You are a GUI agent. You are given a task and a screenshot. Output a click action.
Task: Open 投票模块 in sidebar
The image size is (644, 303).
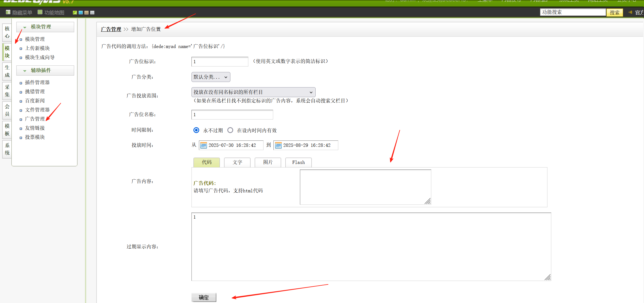click(35, 137)
